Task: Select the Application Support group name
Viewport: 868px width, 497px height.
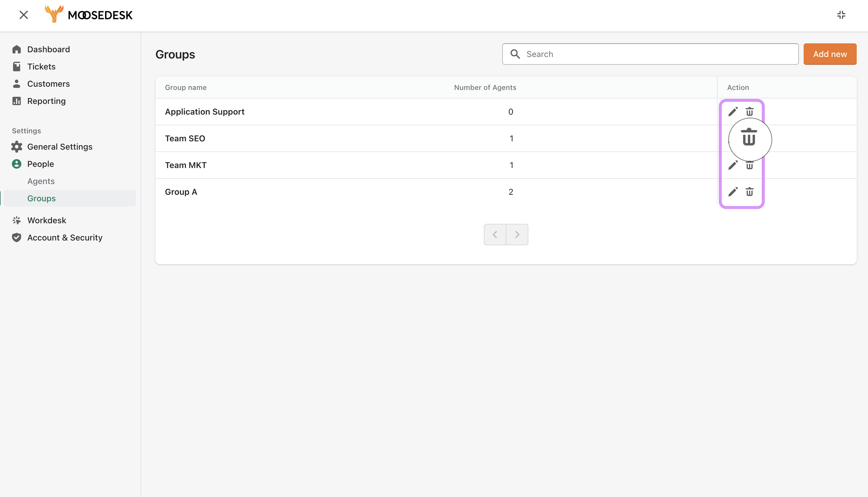Action: click(x=205, y=112)
